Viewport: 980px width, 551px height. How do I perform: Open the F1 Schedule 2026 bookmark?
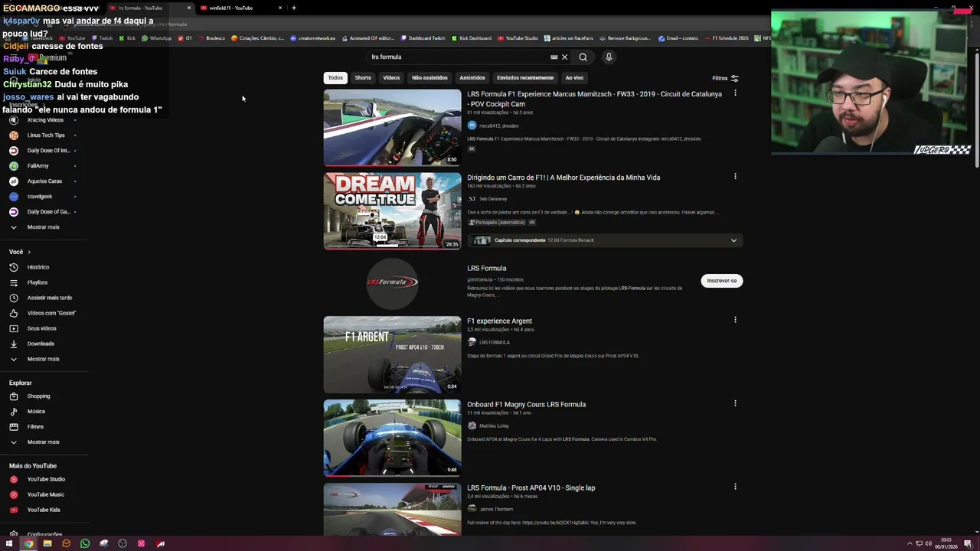pyautogui.click(x=727, y=38)
